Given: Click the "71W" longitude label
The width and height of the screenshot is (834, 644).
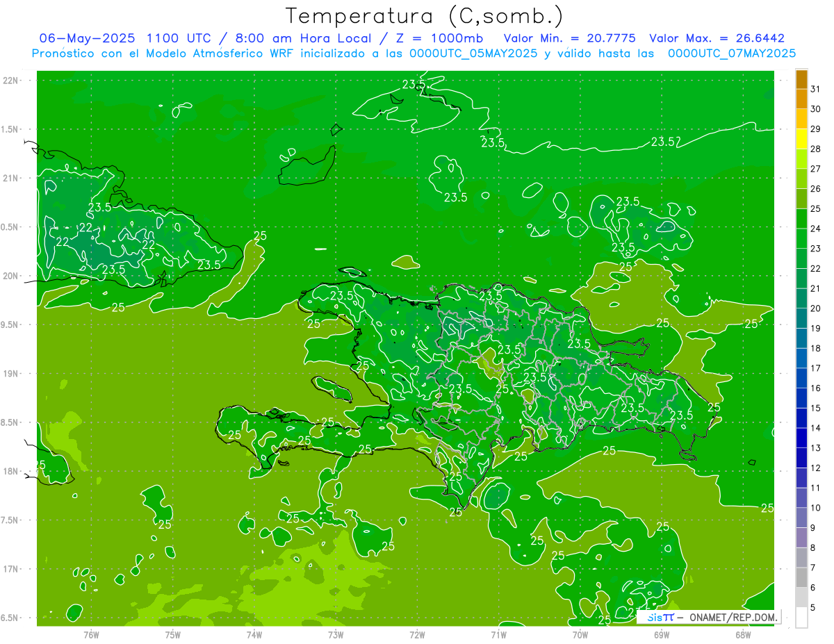Looking at the screenshot, I should [499, 634].
